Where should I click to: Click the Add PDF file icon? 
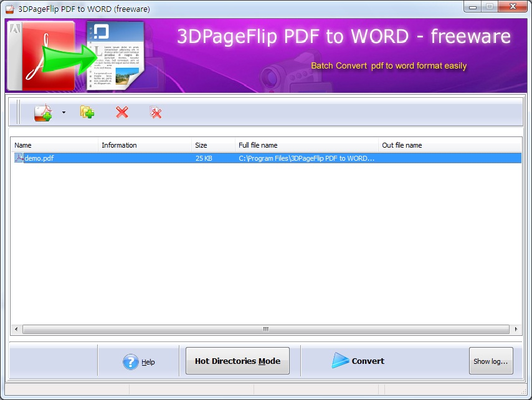[43, 113]
